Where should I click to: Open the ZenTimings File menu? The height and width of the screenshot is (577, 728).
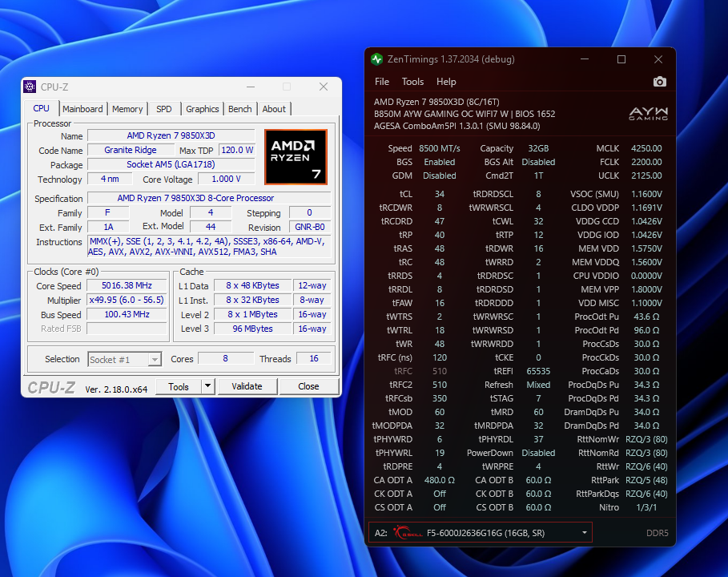382,82
